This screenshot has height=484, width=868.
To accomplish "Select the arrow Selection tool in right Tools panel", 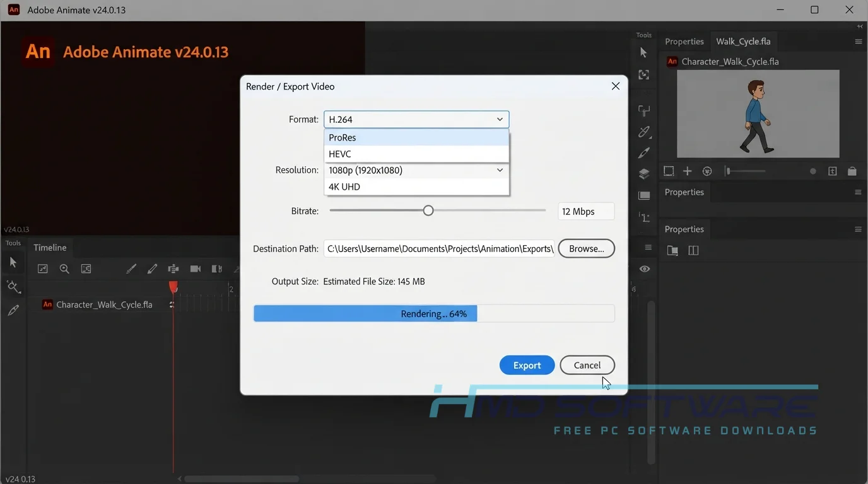I will 643,53.
